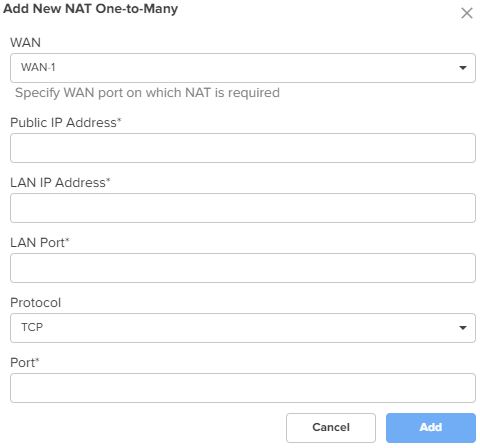Screen dimensions: 480x448
Task: Click the Protocol label text
Action: [36, 303]
